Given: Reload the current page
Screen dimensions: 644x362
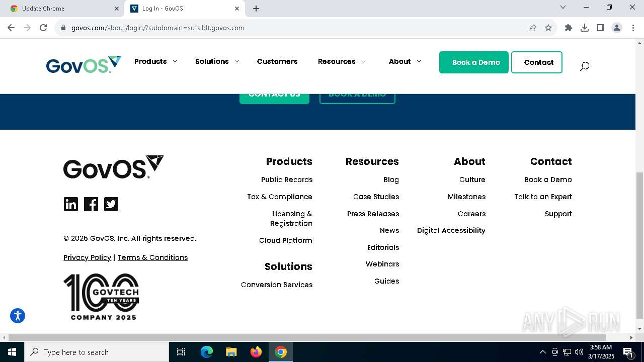Looking at the screenshot, I should (x=43, y=28).
